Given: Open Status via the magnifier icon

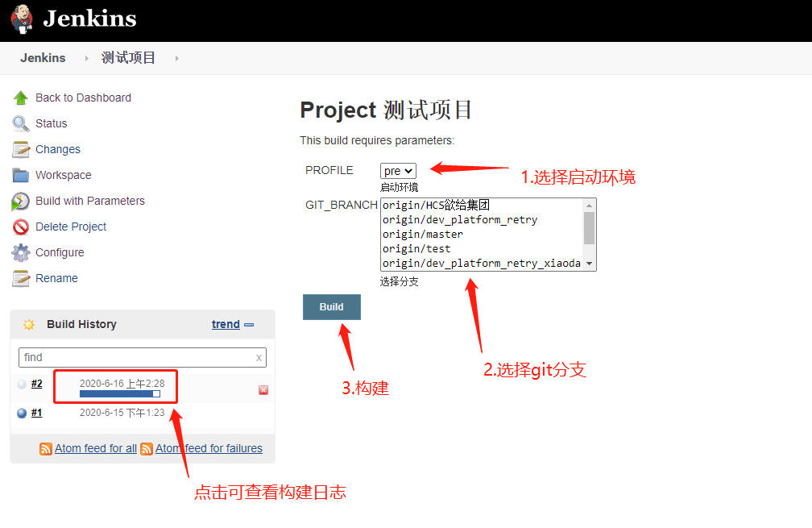Looking at the screenshot, I should (22, 123).
